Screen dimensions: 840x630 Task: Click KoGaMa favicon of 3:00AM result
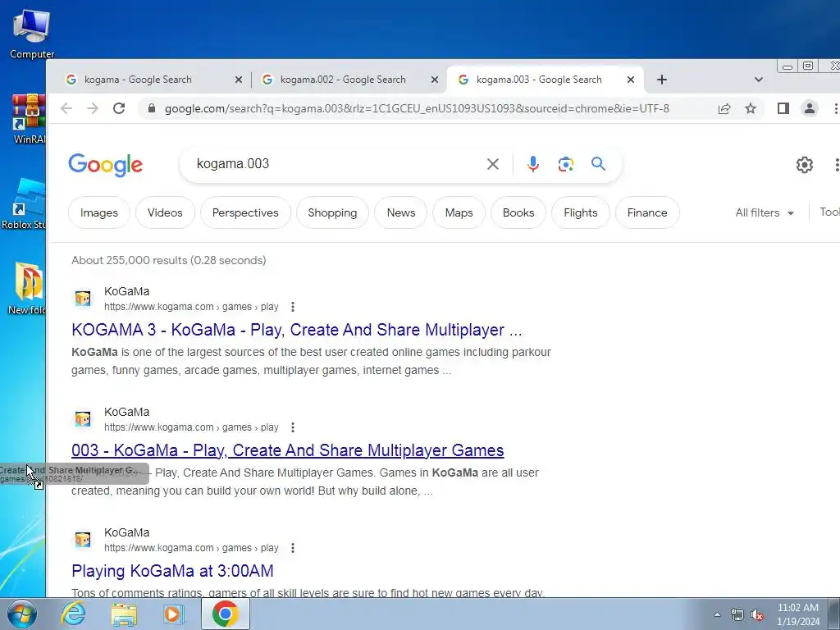pos(83,540)
